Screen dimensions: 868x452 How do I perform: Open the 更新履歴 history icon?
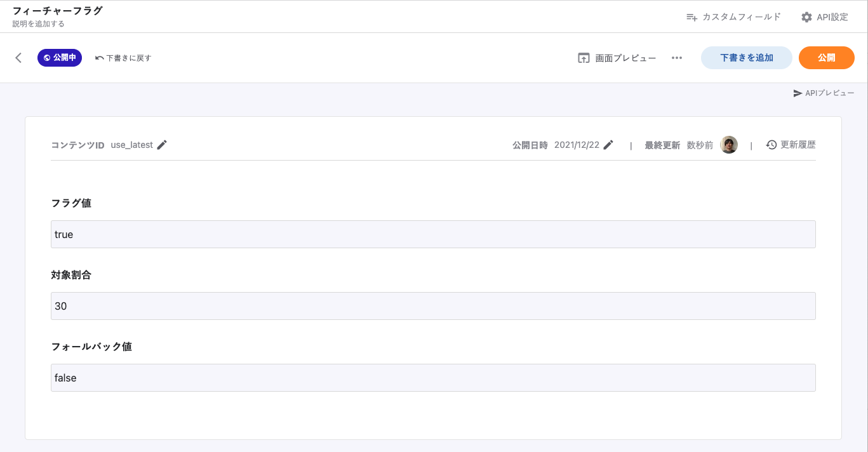[771, 145]
